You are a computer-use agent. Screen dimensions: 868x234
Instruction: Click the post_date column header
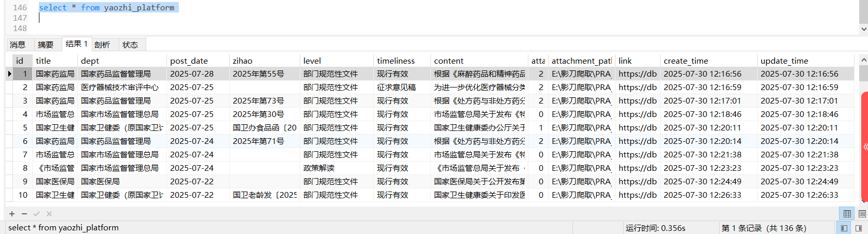point(189,61)
